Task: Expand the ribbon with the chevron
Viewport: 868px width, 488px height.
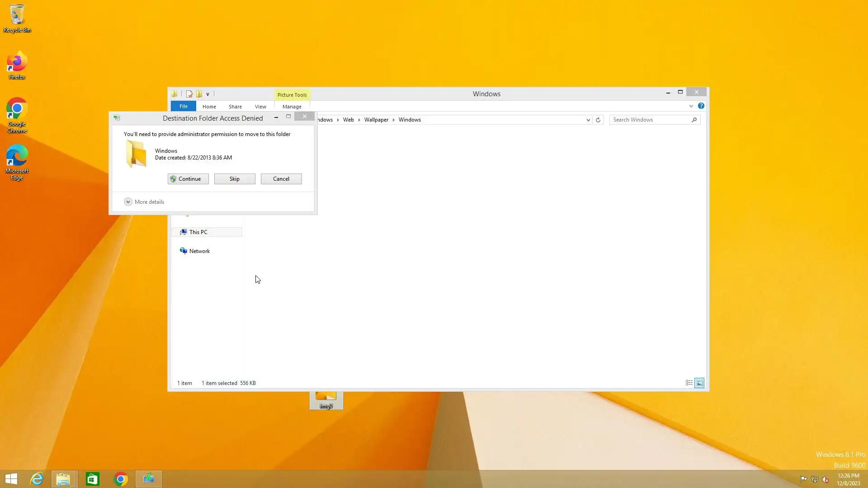Action: (691, 106)
